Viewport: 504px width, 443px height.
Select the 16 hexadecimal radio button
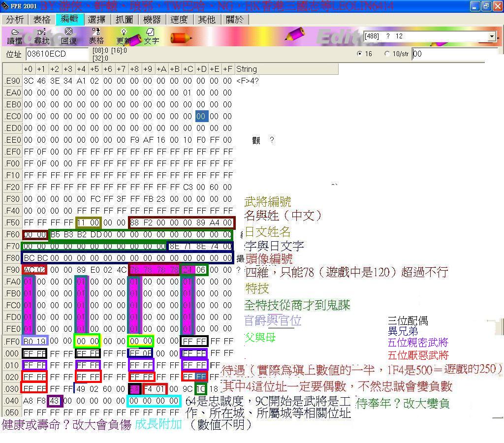click(x=359, y=54)
